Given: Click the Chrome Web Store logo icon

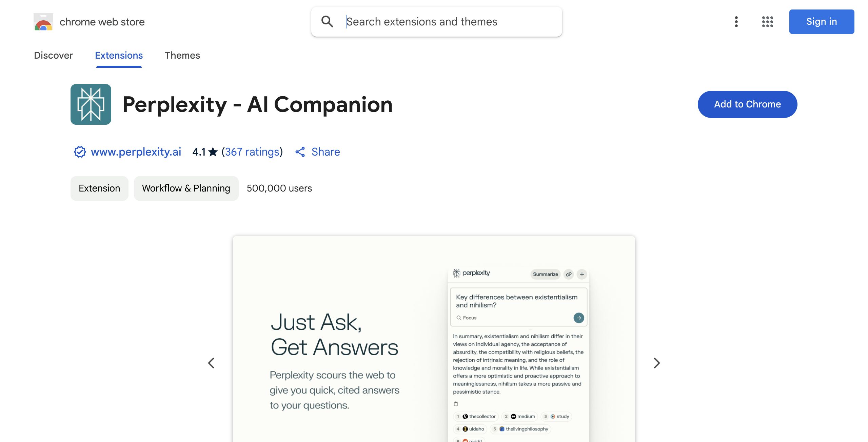Looking at the screenshot, I should click(x=43, y=22).
